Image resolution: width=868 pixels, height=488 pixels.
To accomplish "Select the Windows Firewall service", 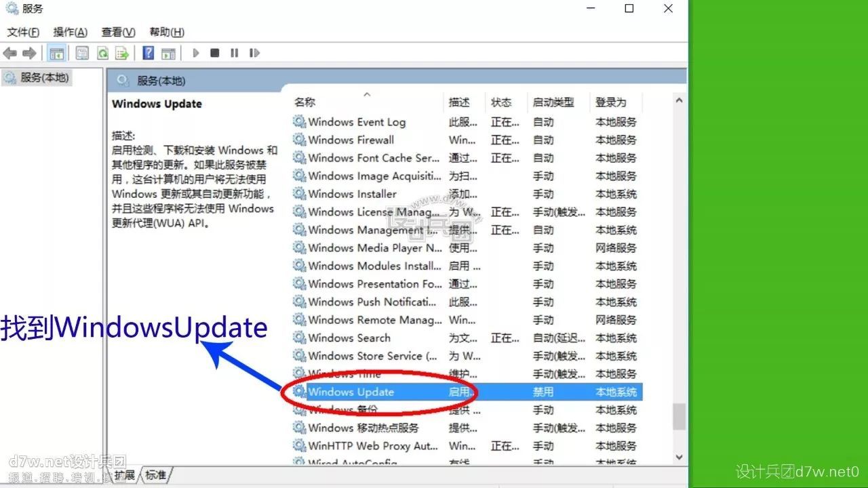I will click(467, 140).
